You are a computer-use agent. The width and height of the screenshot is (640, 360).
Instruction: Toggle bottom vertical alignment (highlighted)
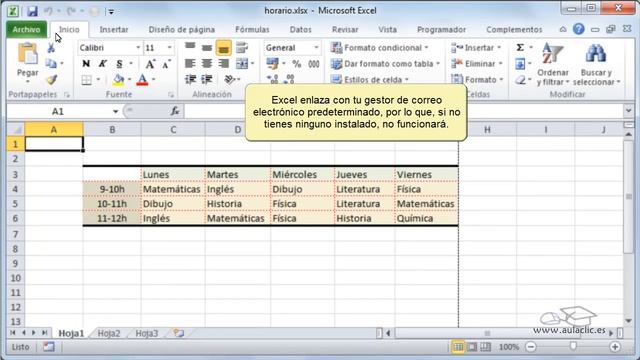coord(223,48)
